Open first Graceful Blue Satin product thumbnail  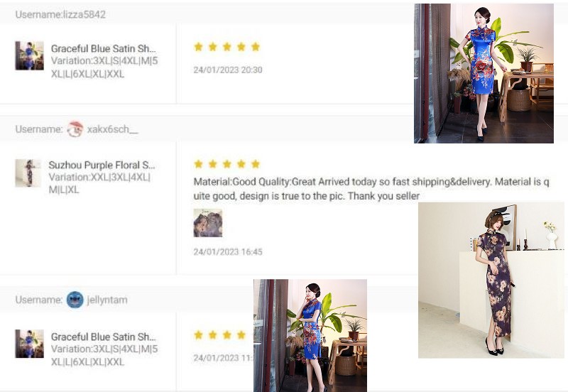[x=29, y=55]
